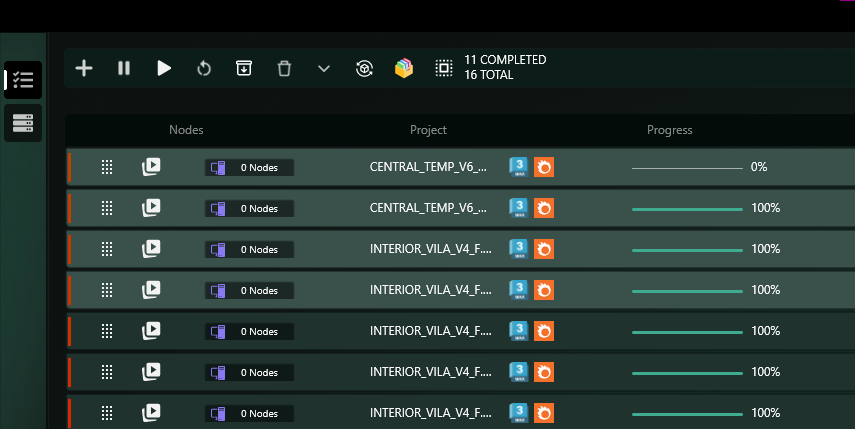Select the first INTERIOR_VILA_V4_F project name
855x429 pixels.
431,249
